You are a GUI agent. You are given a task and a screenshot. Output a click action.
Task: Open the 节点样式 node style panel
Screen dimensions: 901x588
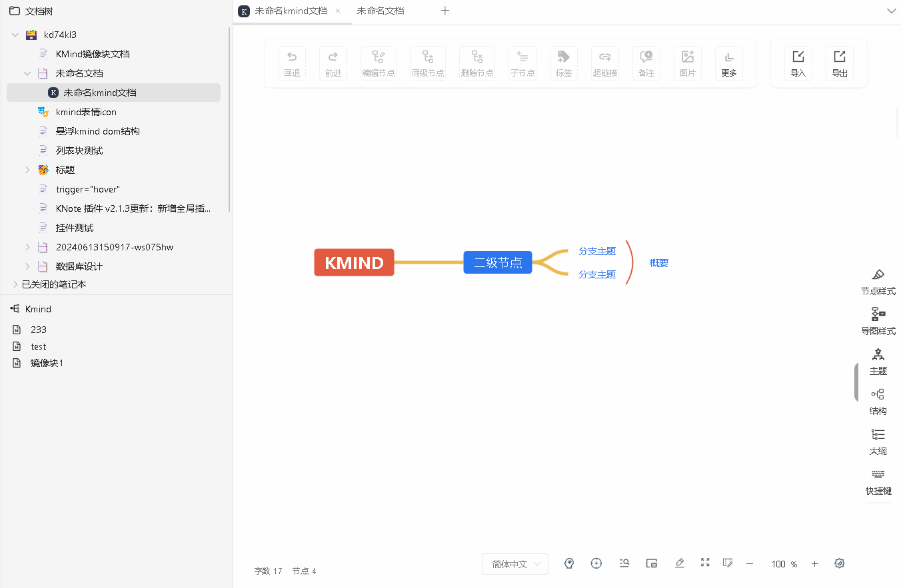[x=878, y=282]
